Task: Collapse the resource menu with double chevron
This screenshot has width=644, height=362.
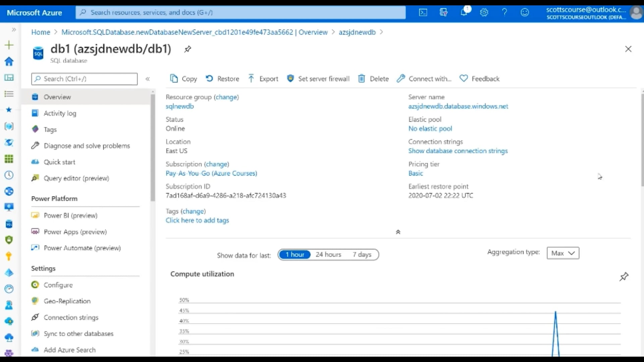Action: [148, 79]
